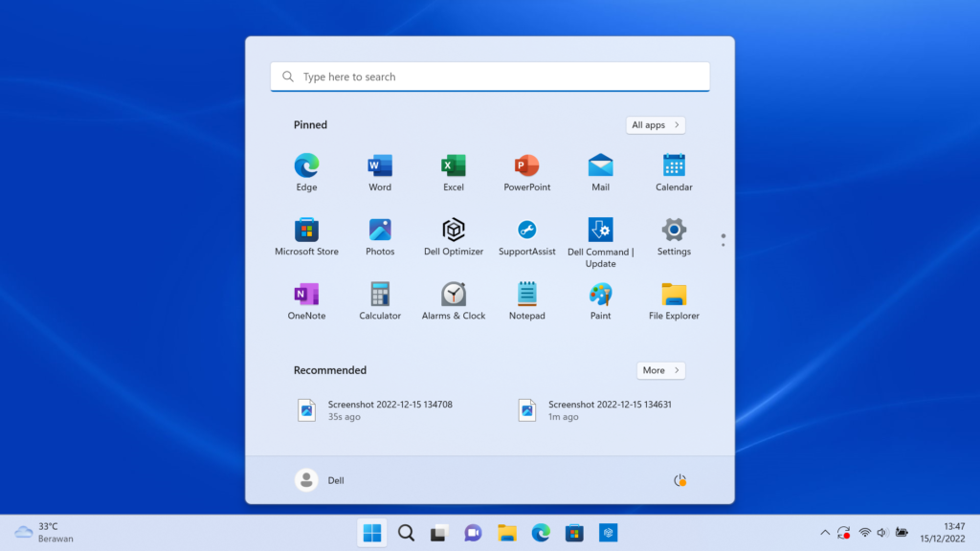Click the battery tray icon
The width and height of the screenshot is (980, 551).
[x=902, y=533]
